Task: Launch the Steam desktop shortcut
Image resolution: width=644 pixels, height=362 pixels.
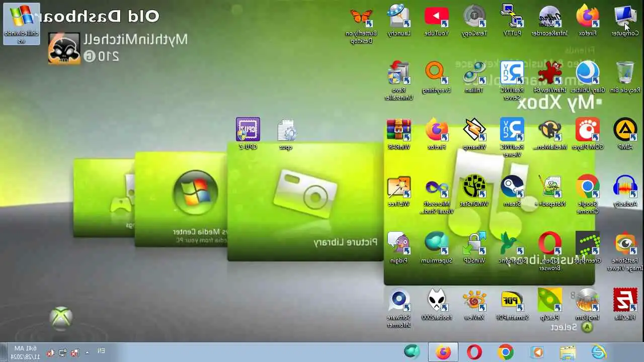Action: (x=512, y=191)
